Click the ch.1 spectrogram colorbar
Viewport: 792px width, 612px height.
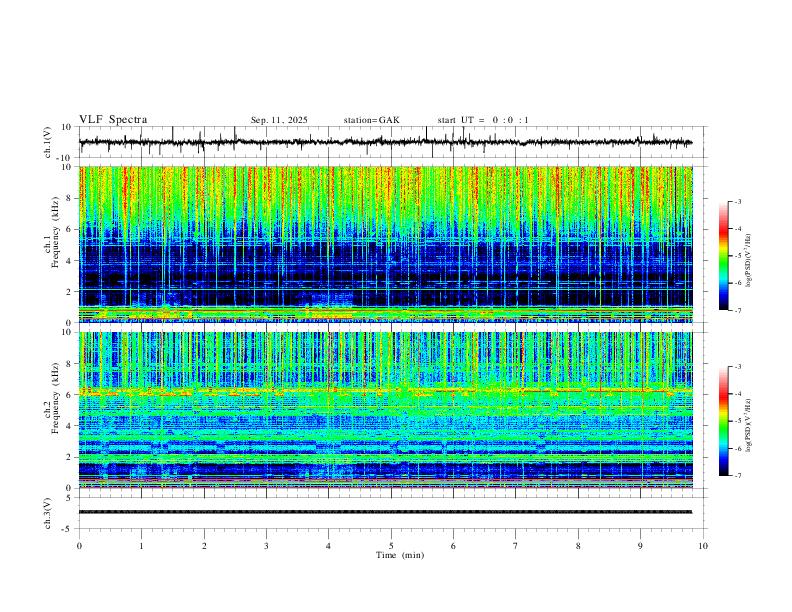coord(723,256)
